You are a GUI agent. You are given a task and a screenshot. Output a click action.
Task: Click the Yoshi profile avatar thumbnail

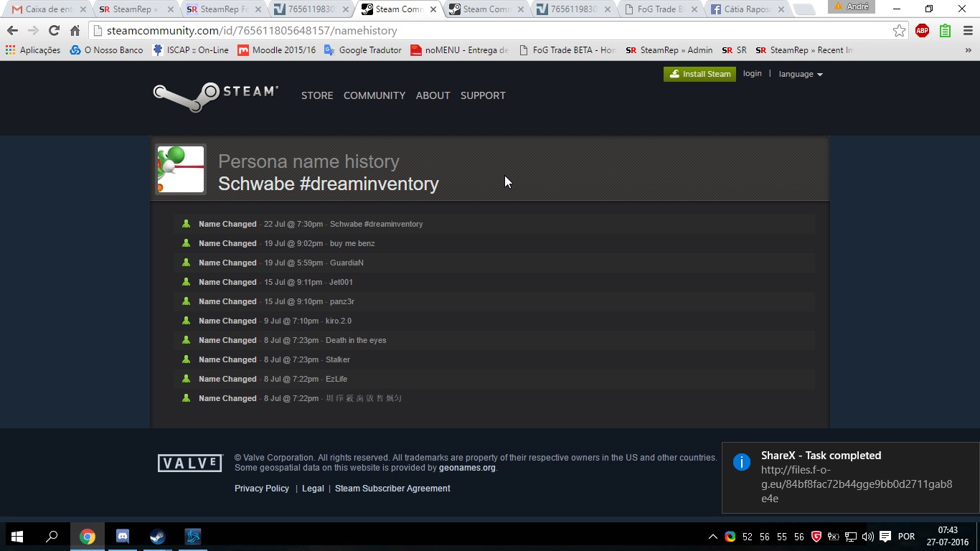pos(181,169)
